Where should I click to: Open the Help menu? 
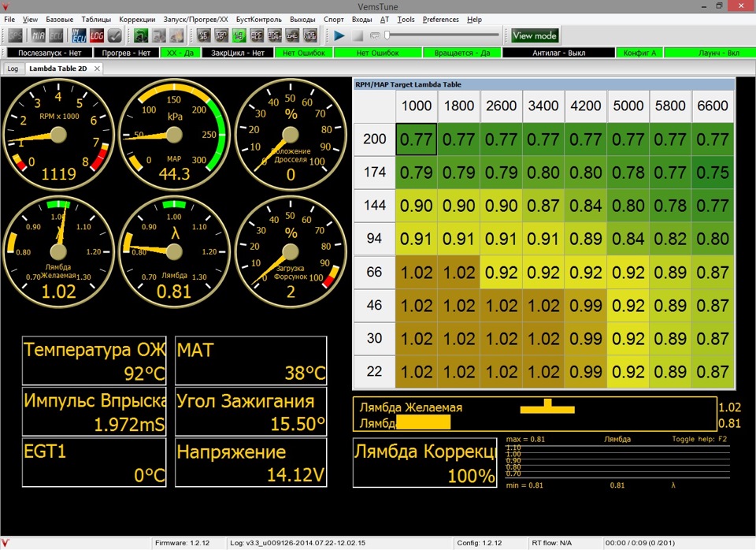pos(474,19)
